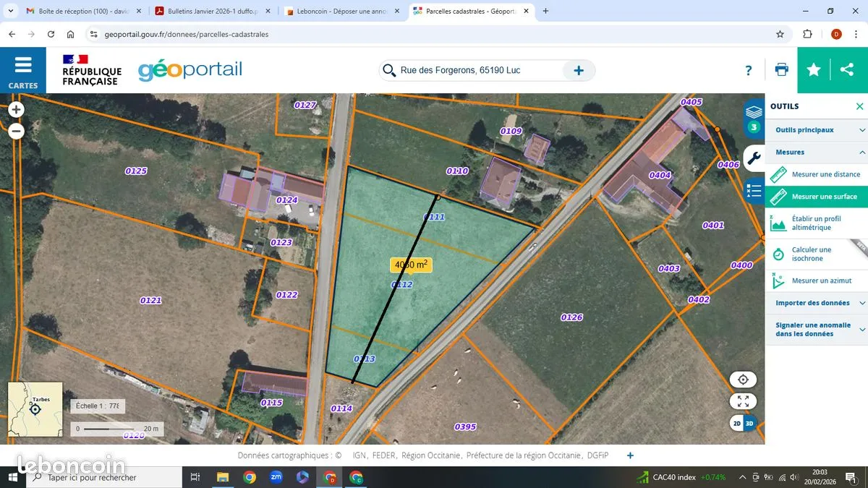Click CAC40 index taskbar widget
Viewport: 868px width, 488px height.
(x=681, y=477)
